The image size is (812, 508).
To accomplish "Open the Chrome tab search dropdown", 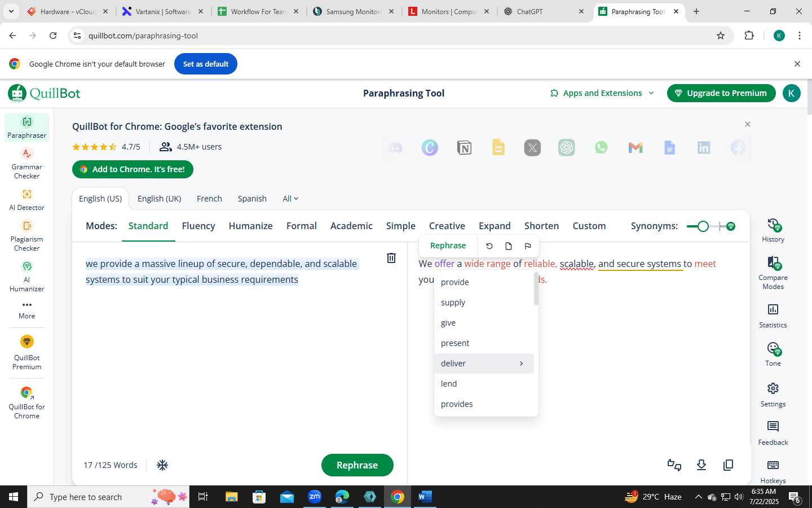I will [x=11, y=11].
